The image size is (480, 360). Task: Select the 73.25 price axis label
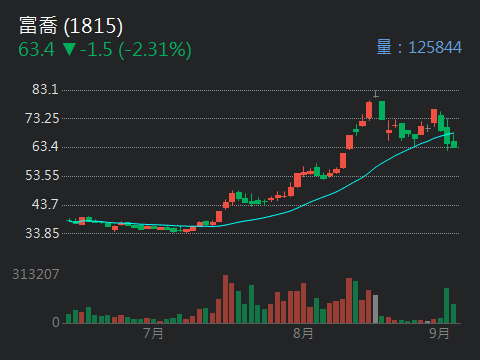click(x=42, y=118)
